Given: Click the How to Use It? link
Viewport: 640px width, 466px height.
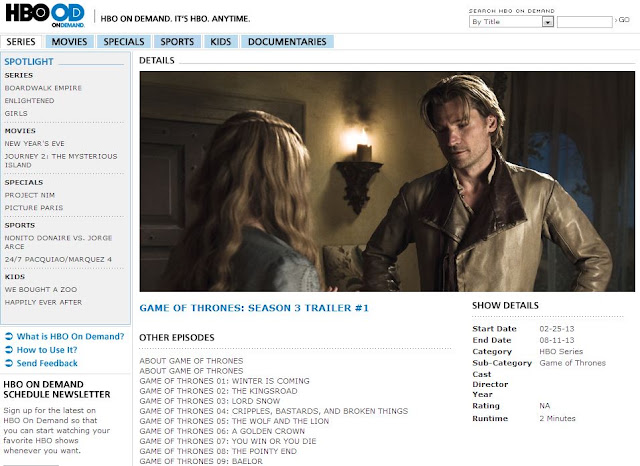Looking at the screenshot, I should [47, 350].
